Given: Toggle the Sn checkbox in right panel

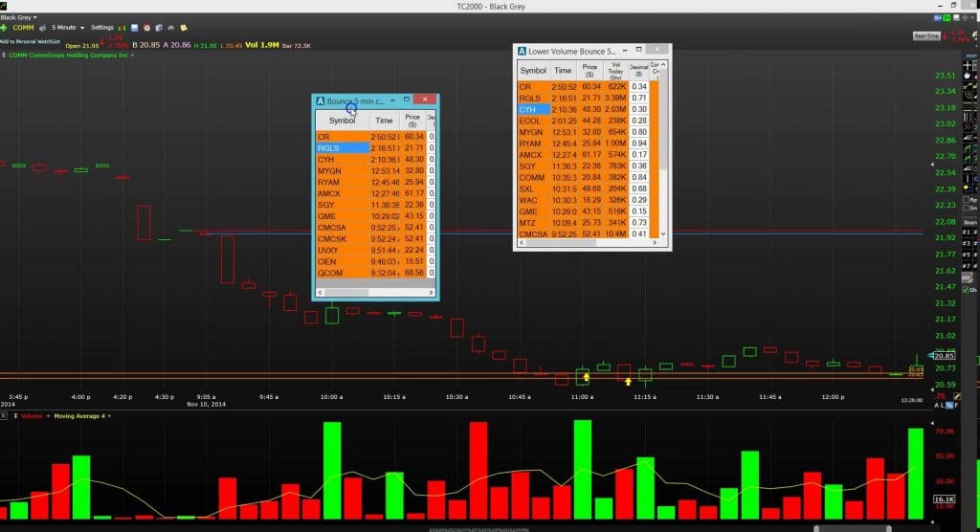Looking at the screenshot, I should (967, 208).
